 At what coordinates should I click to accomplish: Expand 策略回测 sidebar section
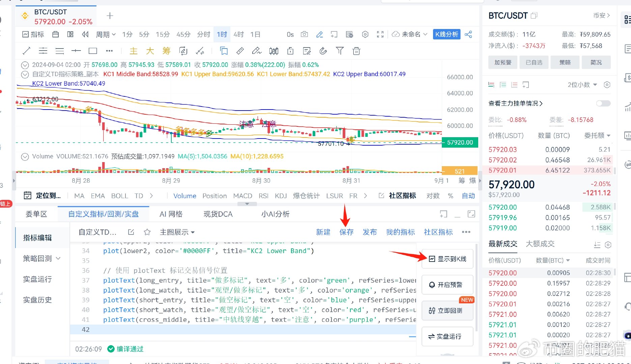pos(42,259)
